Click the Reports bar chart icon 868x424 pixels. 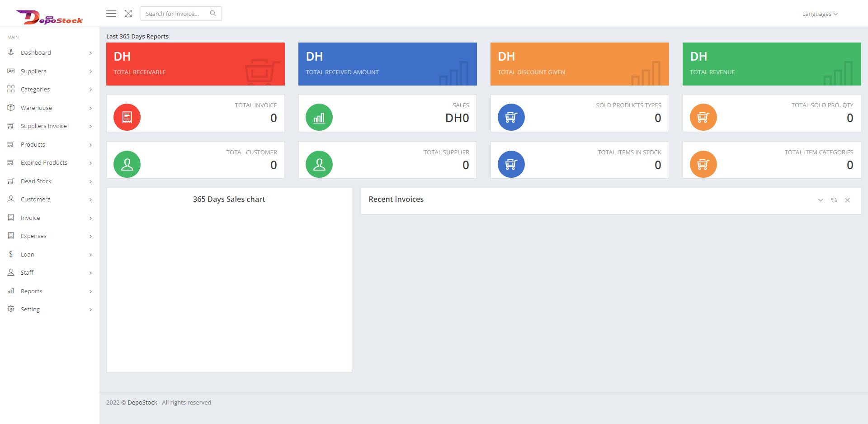pos(11,291)
